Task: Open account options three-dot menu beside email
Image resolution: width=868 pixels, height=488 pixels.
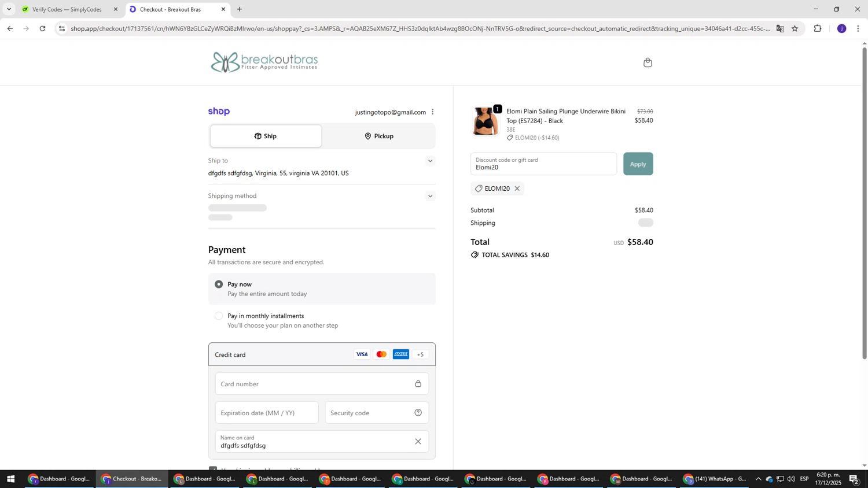Action: [432, 112]
